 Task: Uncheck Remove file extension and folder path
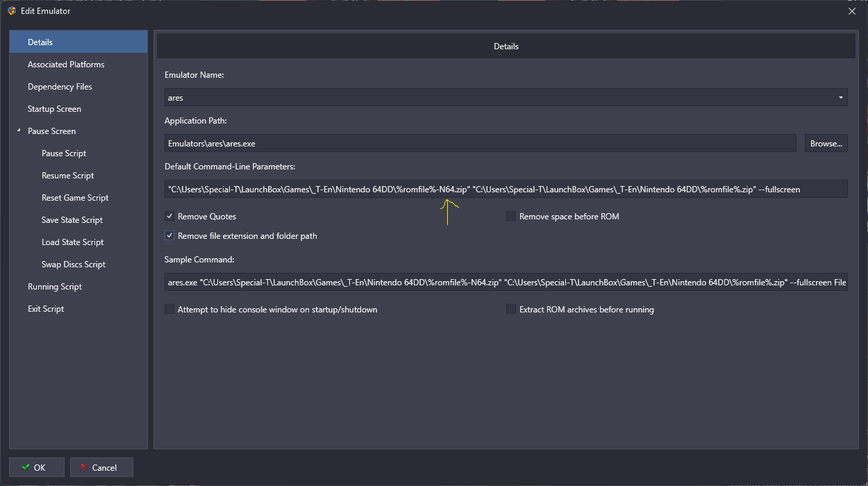point(169,236)
